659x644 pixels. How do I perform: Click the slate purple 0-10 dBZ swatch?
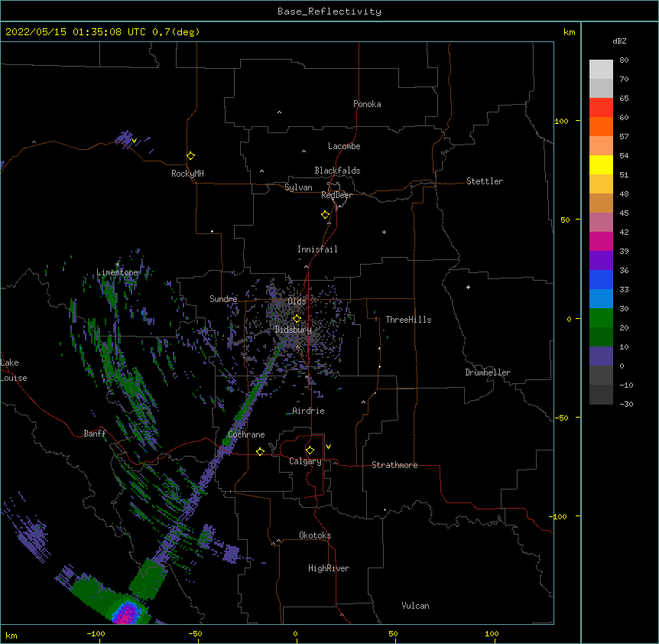tap(601, 356)
